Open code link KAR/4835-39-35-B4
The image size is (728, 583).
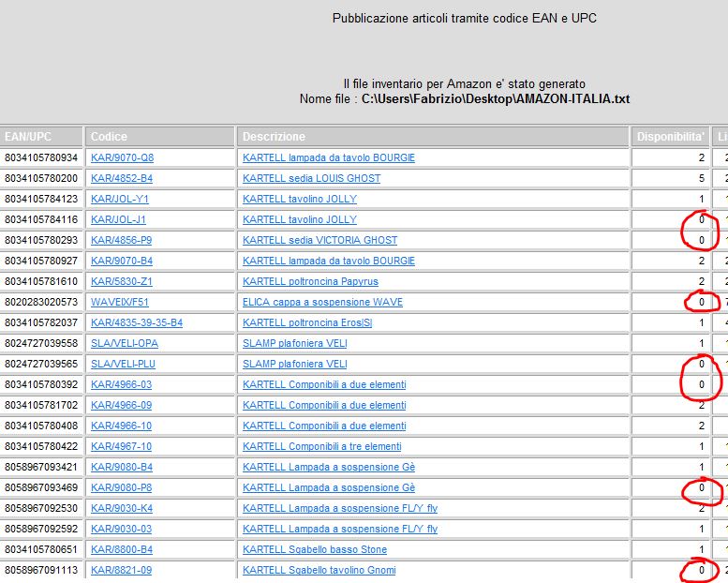137,322
